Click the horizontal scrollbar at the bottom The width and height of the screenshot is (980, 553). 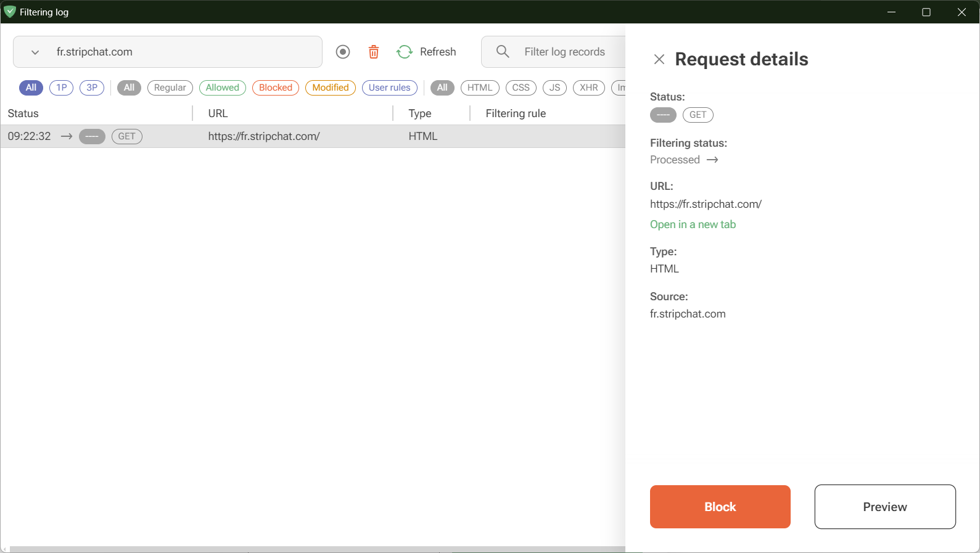pyautogui.click(x=308, y=549)
